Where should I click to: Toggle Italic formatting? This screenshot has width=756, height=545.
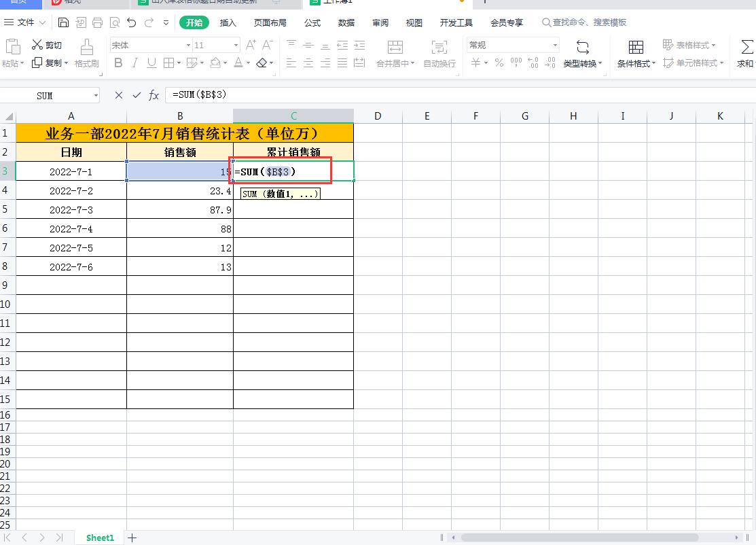[x=135, y=63]
